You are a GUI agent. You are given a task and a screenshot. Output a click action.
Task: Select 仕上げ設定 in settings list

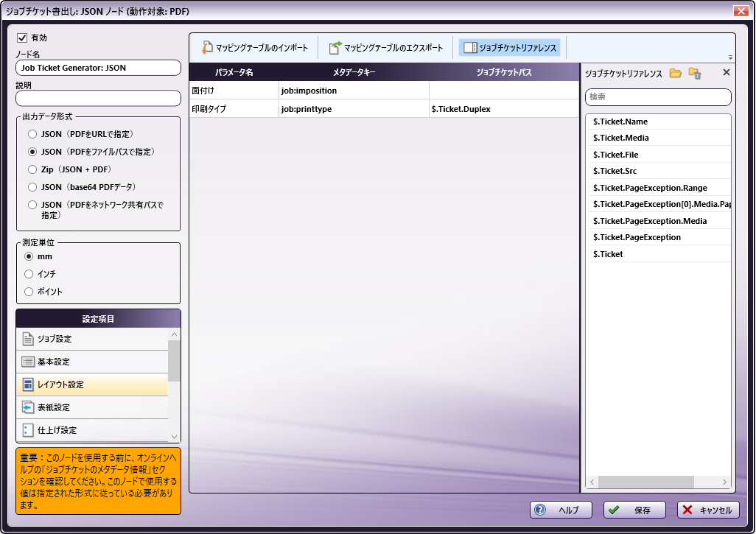pos(92,430)
